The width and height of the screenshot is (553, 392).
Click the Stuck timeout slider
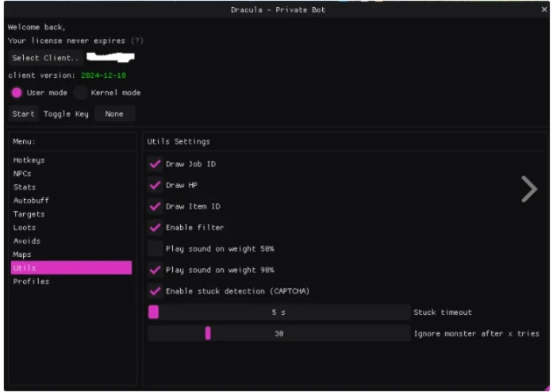(278, 313)
